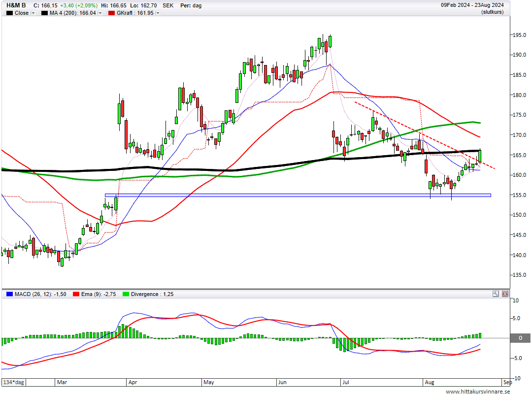The width and height of the screenshot is (532, 394).
Task: Click the black Close series color swatch
Action: click(9, 13)
